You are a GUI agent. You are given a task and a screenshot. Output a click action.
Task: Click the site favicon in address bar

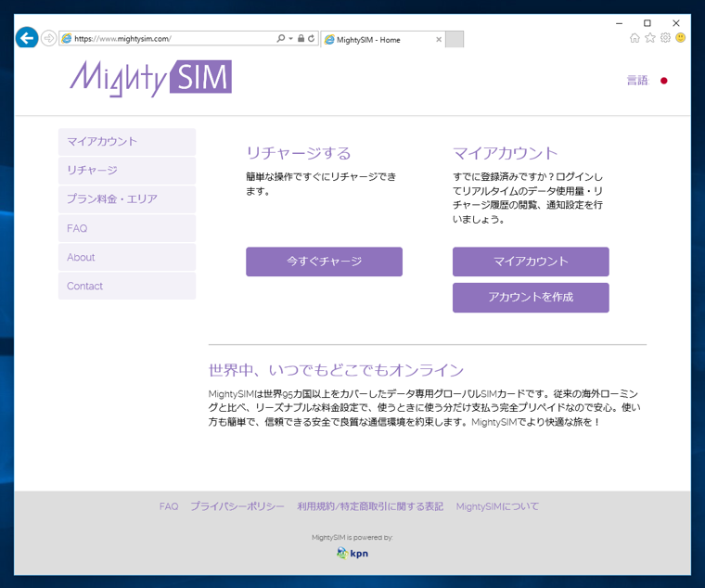pos(67,39)
